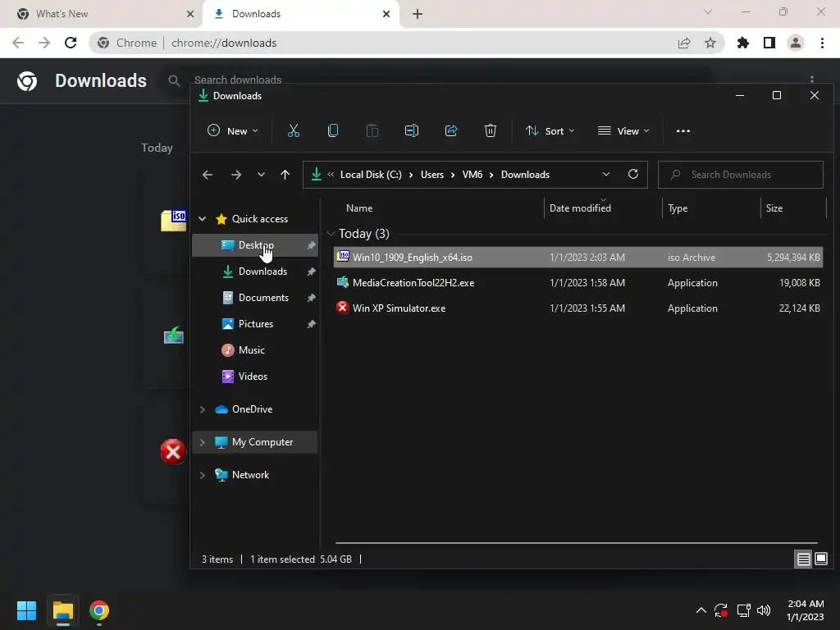840x630 pixels.
Task: Click the Chrome address bar URL
Action: pos(224,43)
